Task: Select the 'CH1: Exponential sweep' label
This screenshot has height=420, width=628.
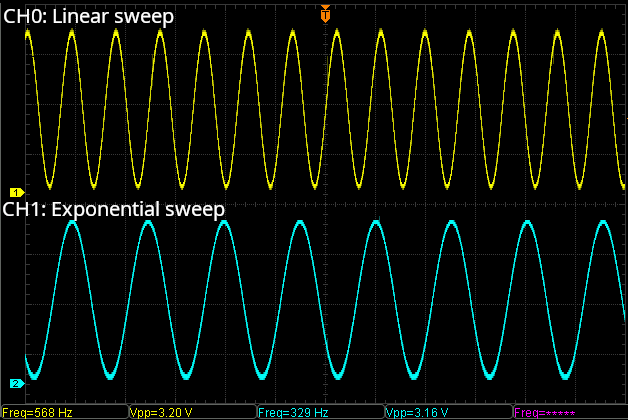Action: point(114,210)
